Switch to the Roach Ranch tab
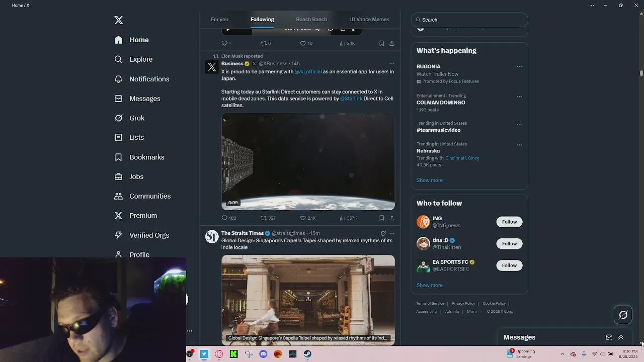 311,19
